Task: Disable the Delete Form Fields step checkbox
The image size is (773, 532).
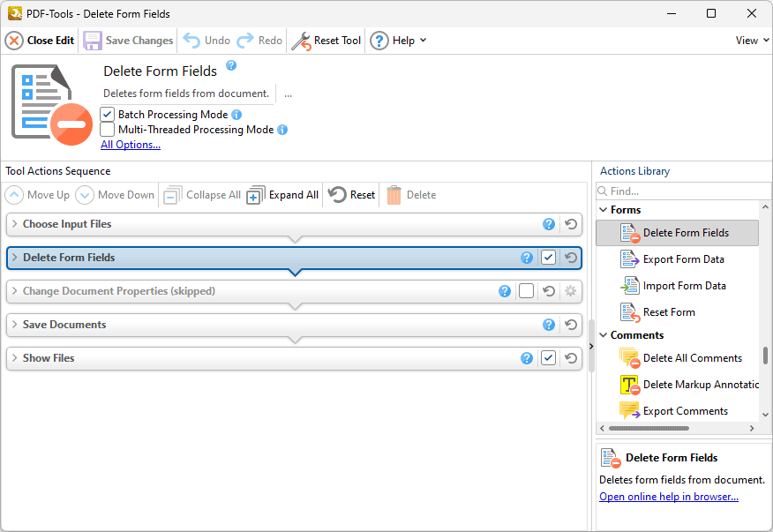Action: 548,258
